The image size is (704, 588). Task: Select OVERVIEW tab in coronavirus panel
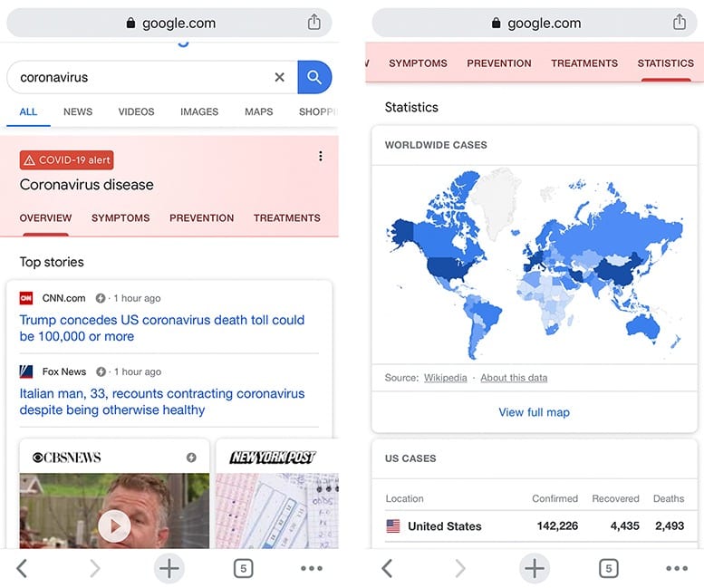[45, 218]
